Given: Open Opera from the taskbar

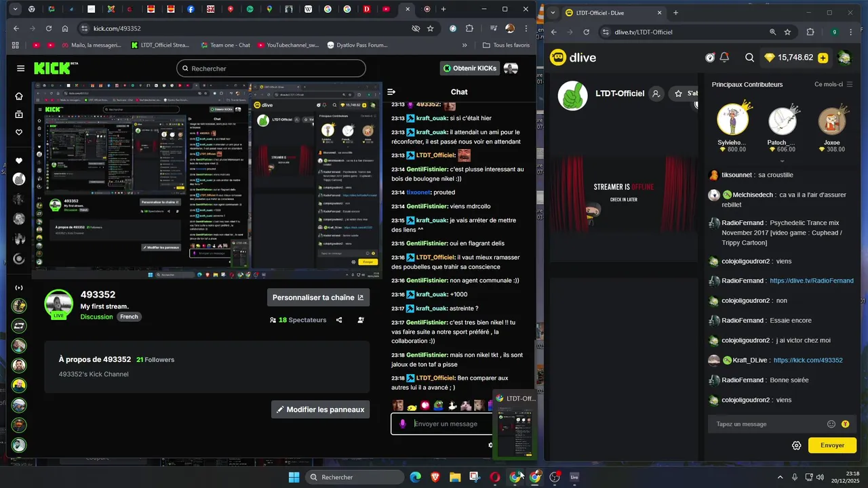Looking at the screenshot, I should click(496, 477).
